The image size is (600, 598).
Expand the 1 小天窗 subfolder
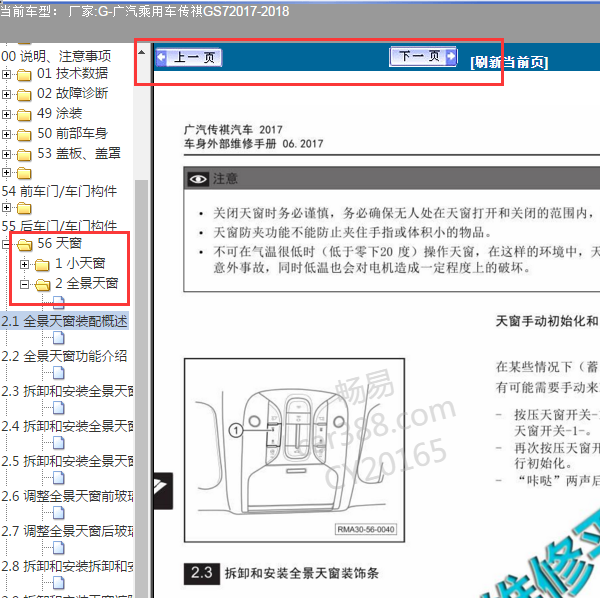[24, 264]
